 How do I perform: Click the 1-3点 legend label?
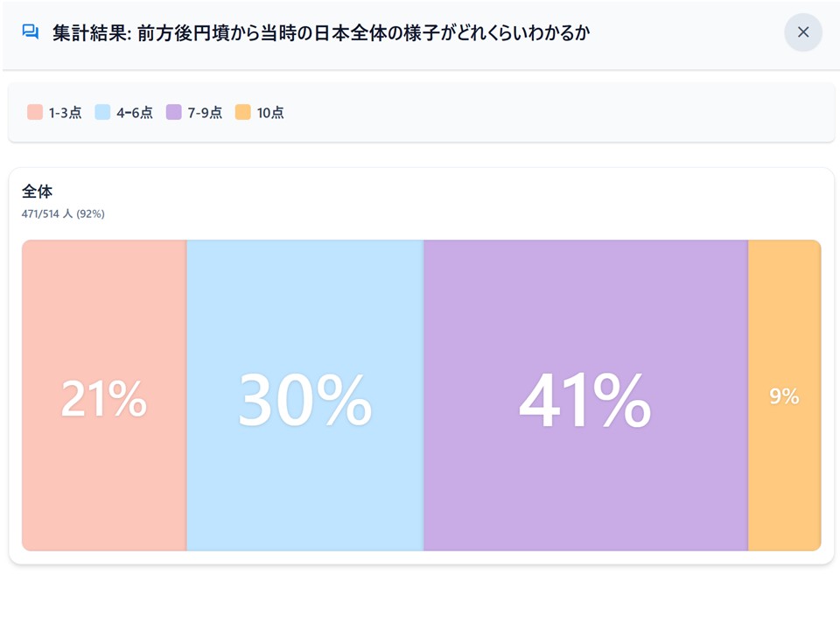pyautogui.click(x=65, y=113)
